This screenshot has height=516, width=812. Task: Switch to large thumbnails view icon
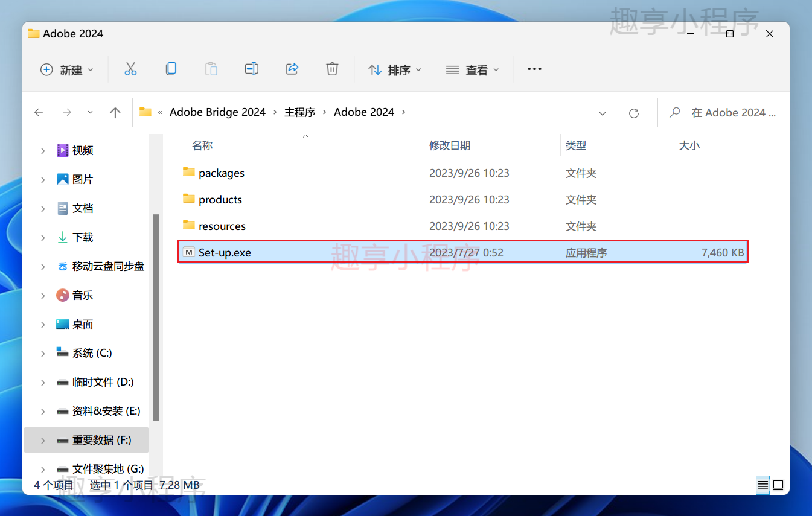tap(779, 485)
